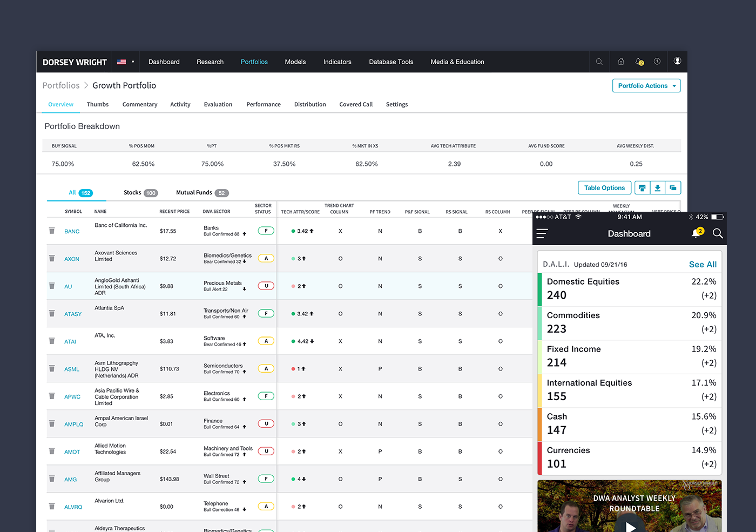Delete the AXON row using trash icon
The image size is (756, 532).
pyautogui.click(x=52, y=258)
